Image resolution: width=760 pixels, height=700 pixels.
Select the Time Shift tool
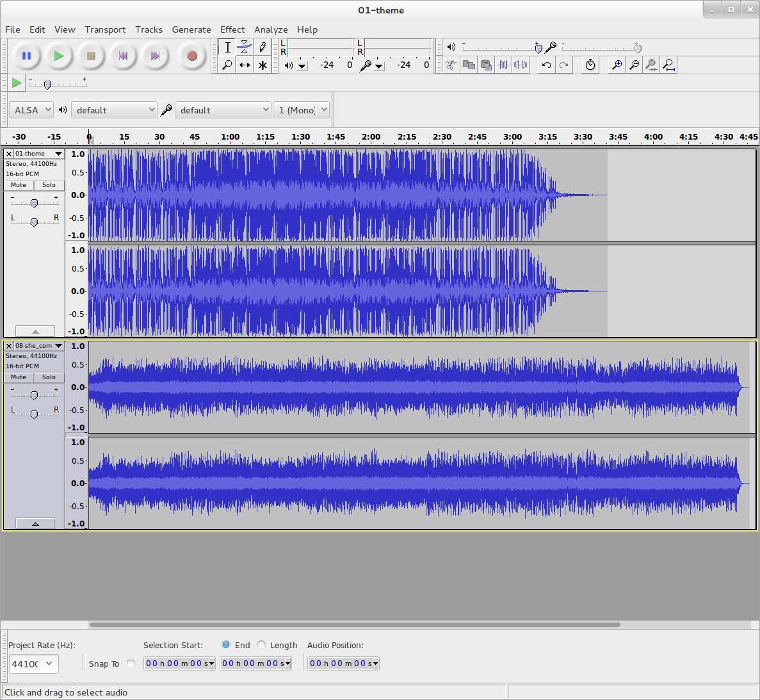pos(245,65)
